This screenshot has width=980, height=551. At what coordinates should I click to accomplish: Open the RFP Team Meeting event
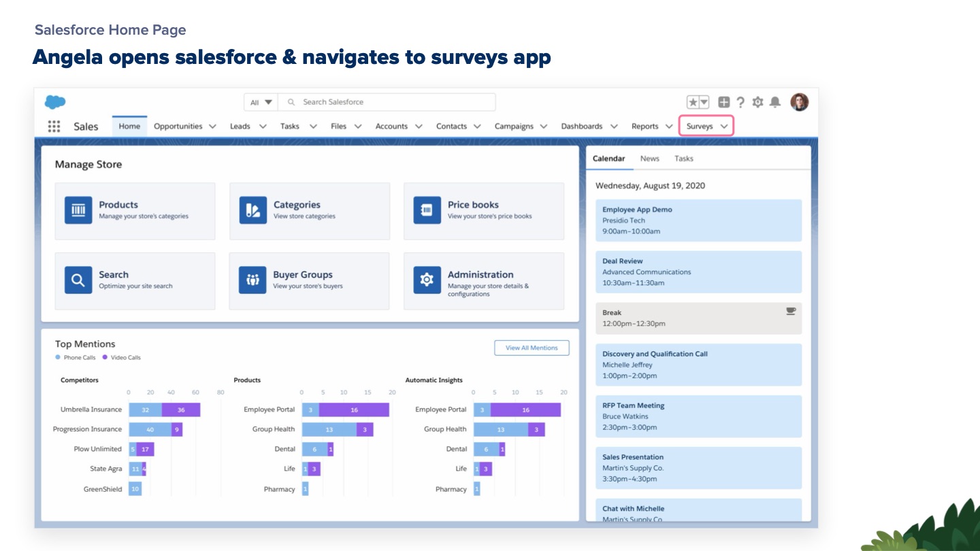click(698, 417)
